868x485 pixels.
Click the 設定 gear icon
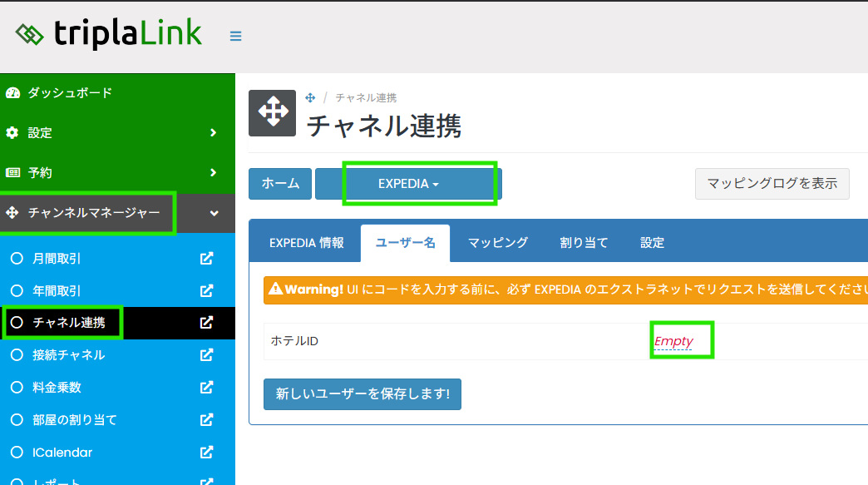(12, 133)
